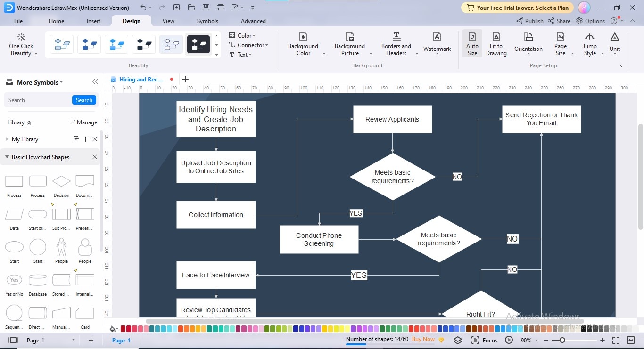
Task: Switch to the Symbols tab
Action: (x=207, y=21)
